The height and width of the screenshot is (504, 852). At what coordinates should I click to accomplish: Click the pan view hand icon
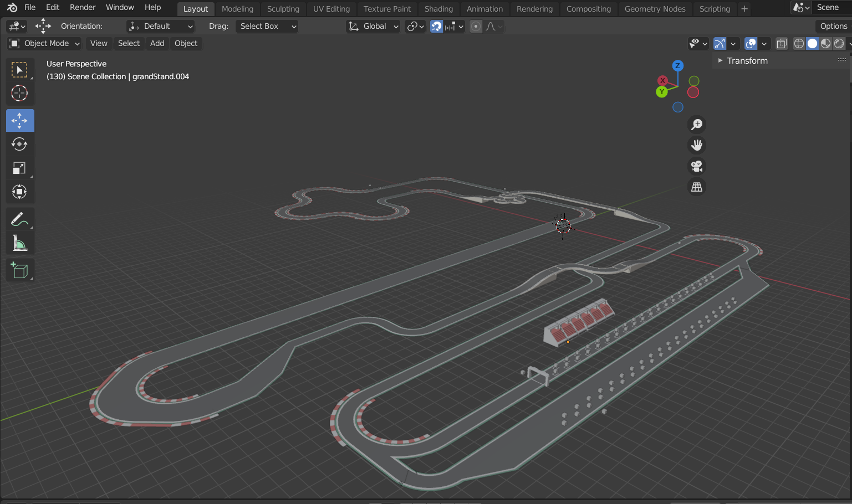tap(697, 145)
